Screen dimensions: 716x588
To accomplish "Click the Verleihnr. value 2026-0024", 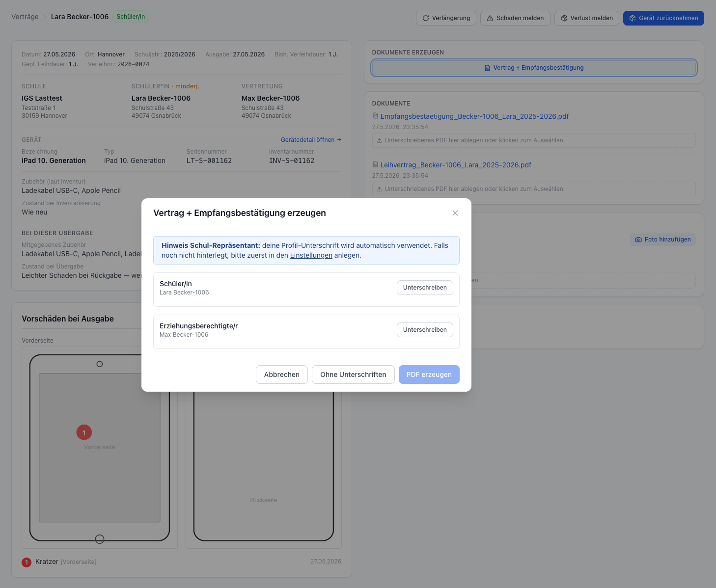I will (134, 64).
